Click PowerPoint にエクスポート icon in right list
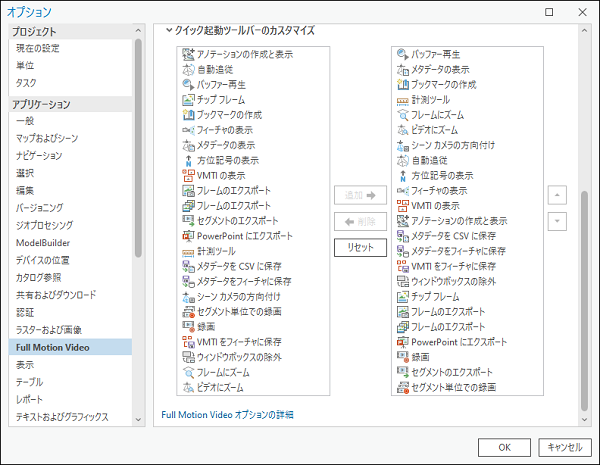Viewport: 600px width, 465px height. point(403,342)
